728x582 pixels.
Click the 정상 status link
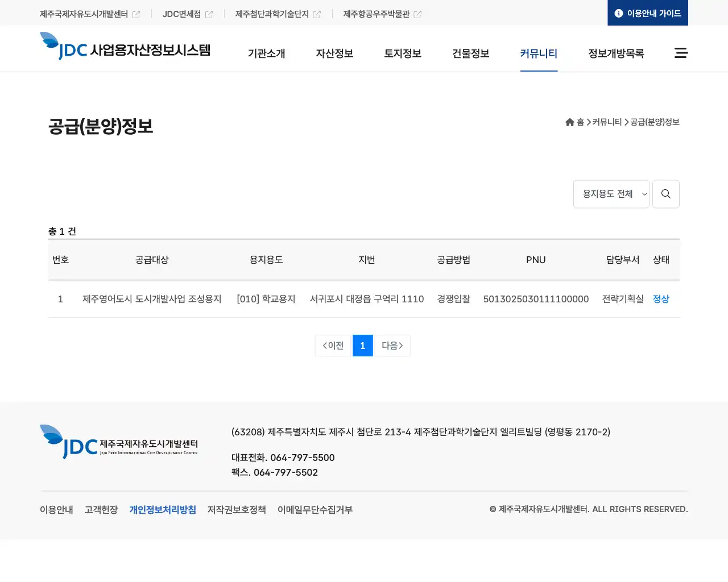pyautogui.click(x=661, y=299)
